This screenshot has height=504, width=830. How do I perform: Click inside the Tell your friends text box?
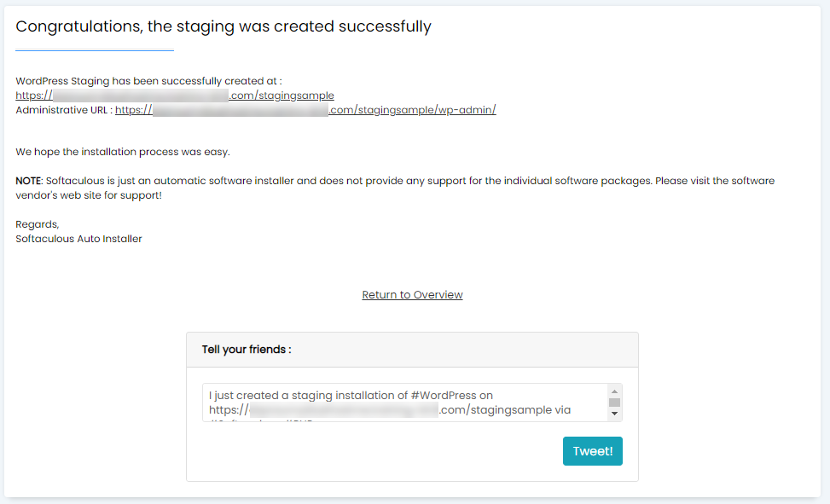(401, 402)
